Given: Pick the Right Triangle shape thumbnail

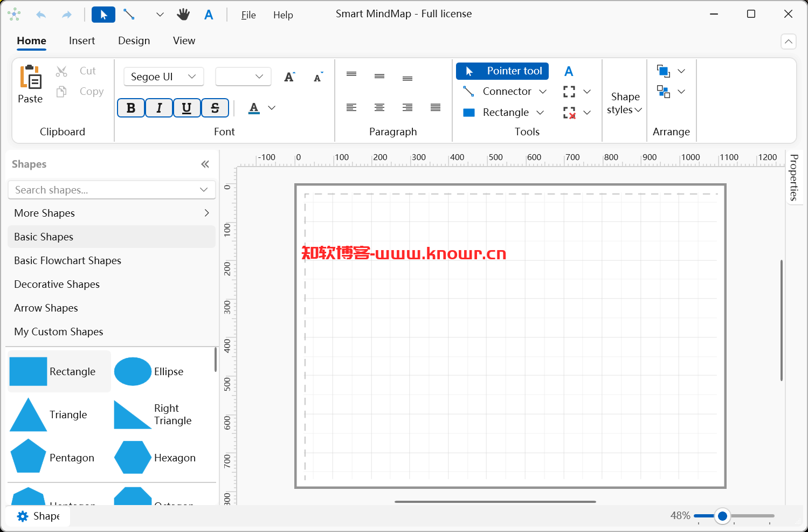Looking at the screenshot, I should click(x=133, y=414).
